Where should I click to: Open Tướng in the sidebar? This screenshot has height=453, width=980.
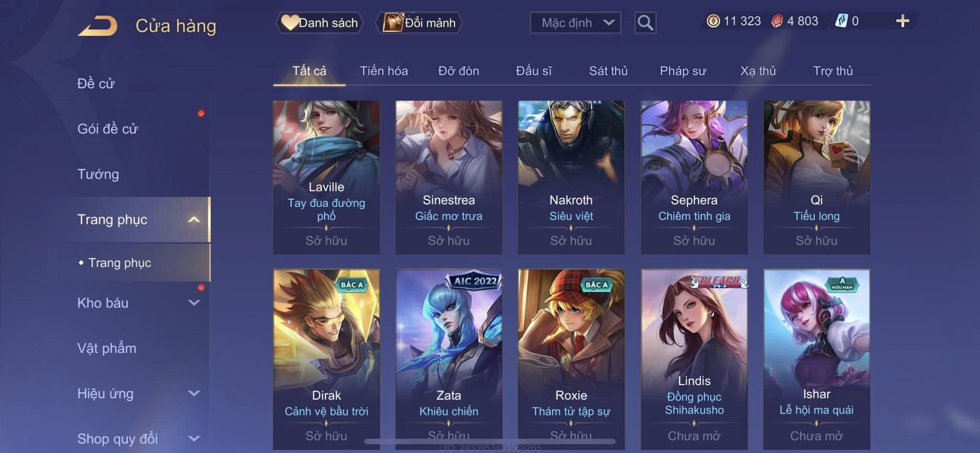pyautogui.click(x=98, y=174)
